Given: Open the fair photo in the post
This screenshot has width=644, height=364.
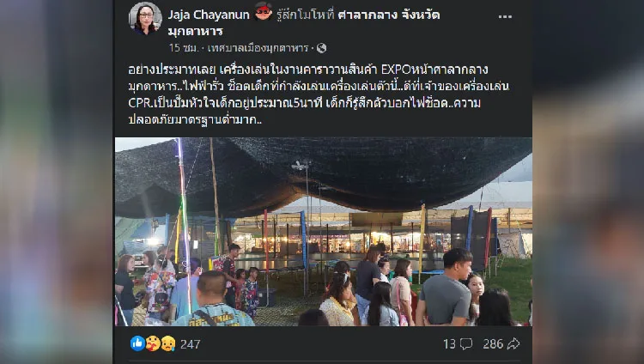Looking at the screenshot, I should (x=323, y=232).
